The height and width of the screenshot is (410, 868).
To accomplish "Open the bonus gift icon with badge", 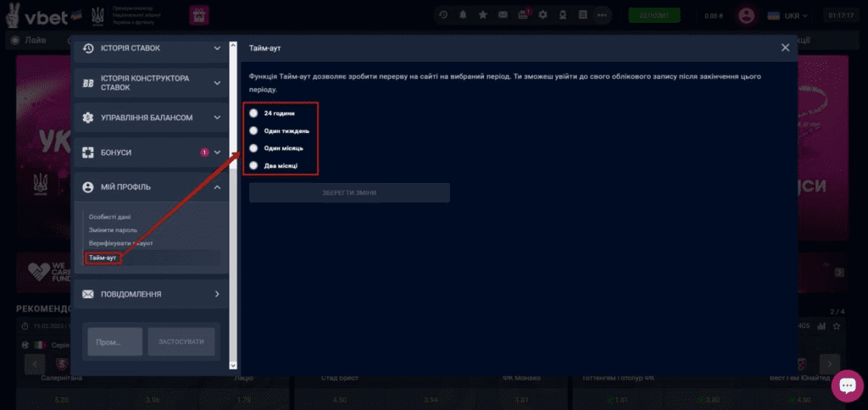I will (523, 15).
